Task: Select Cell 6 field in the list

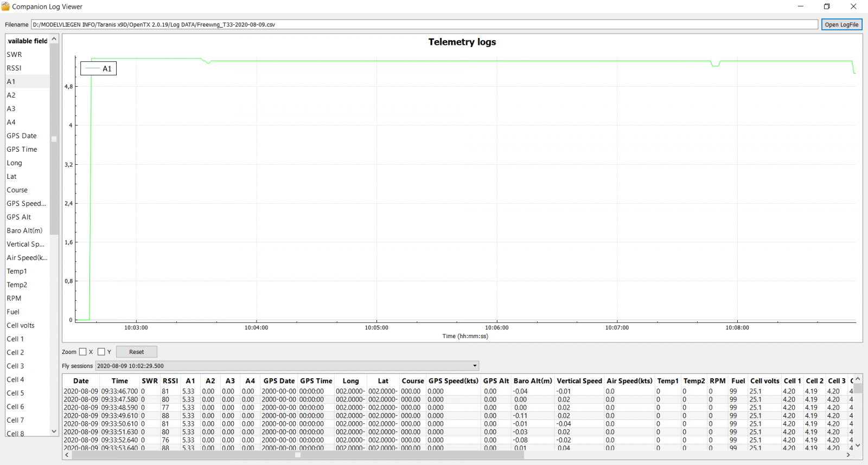Action: click(28, 406)
